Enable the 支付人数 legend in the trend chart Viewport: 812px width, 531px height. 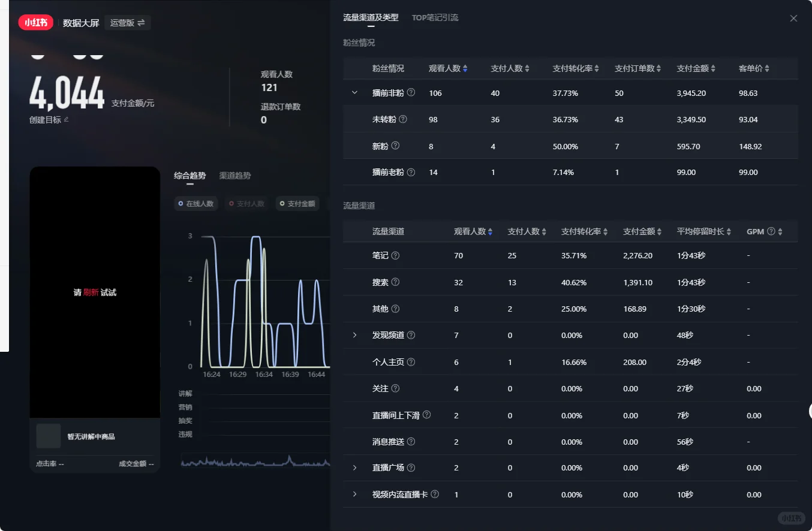pyautogui.click(x=246, y=203)
